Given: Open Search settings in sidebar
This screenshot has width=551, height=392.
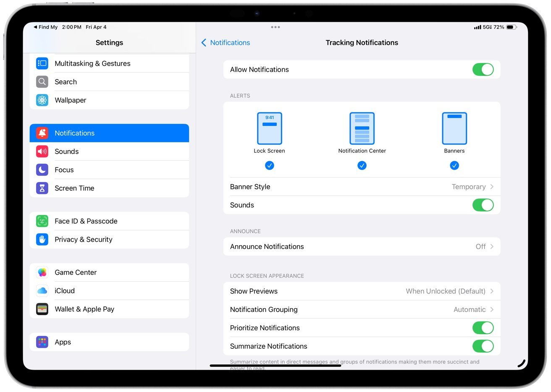Looking at the screenshot, I should tap(109, 82).
